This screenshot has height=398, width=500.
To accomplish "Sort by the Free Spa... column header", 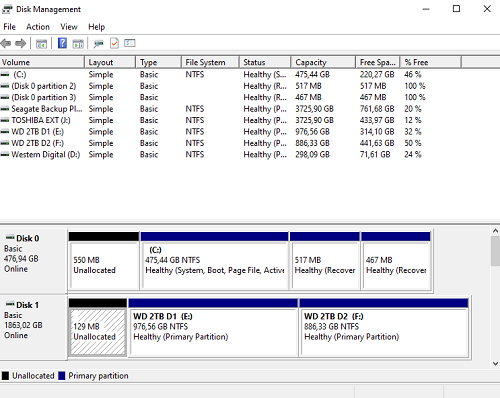I will pos(378,62).
